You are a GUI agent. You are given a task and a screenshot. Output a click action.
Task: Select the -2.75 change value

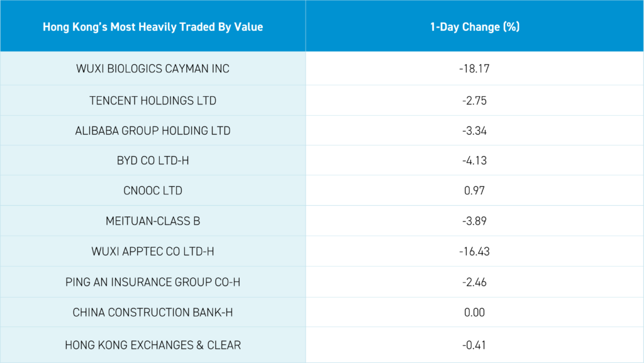[474, 101]
